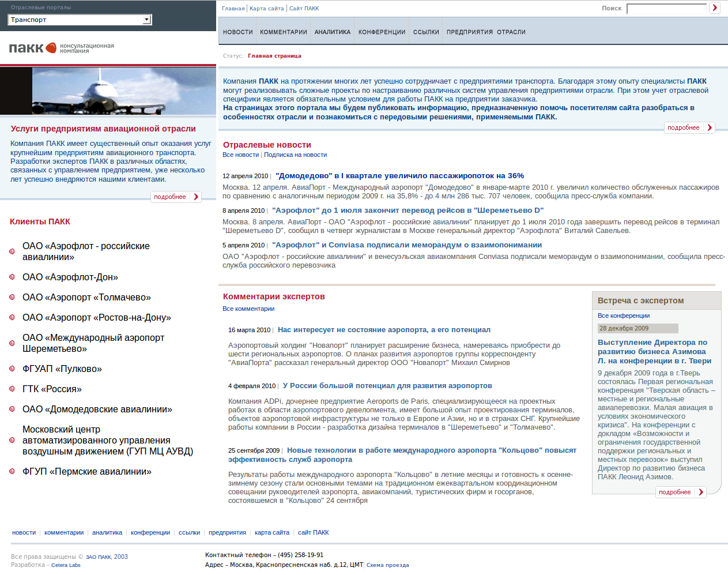Open 'ПРЕДПРИЯТИЯ ОТРАСЛИ' section
Viewport: 728px width, 575px height.
coord(485,32)
